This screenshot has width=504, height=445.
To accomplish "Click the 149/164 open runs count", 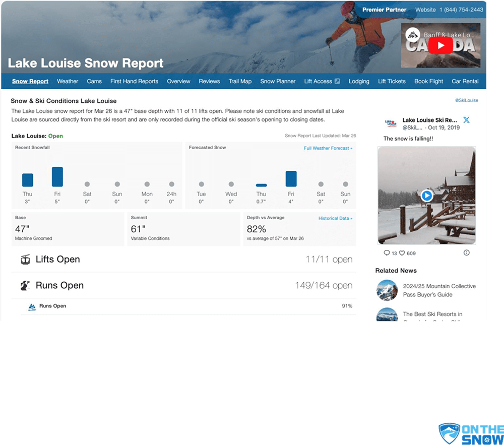I will [324, 285].
